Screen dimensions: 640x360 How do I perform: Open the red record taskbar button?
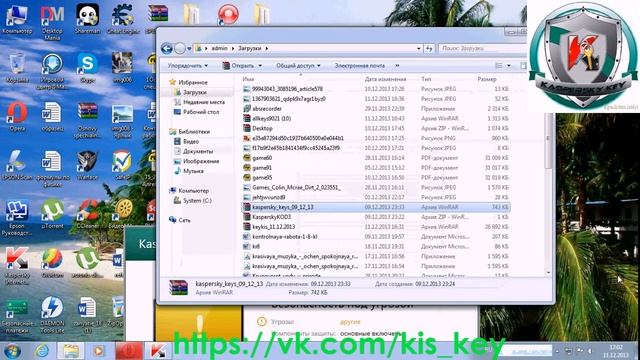(x=129, y=351)
